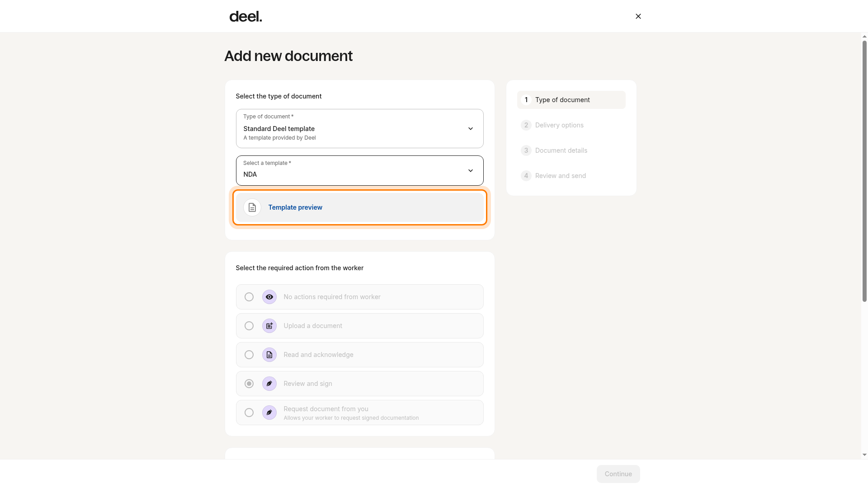The image size is (868, 488).
Task: Click the Continue button
Action: point(618,474)
